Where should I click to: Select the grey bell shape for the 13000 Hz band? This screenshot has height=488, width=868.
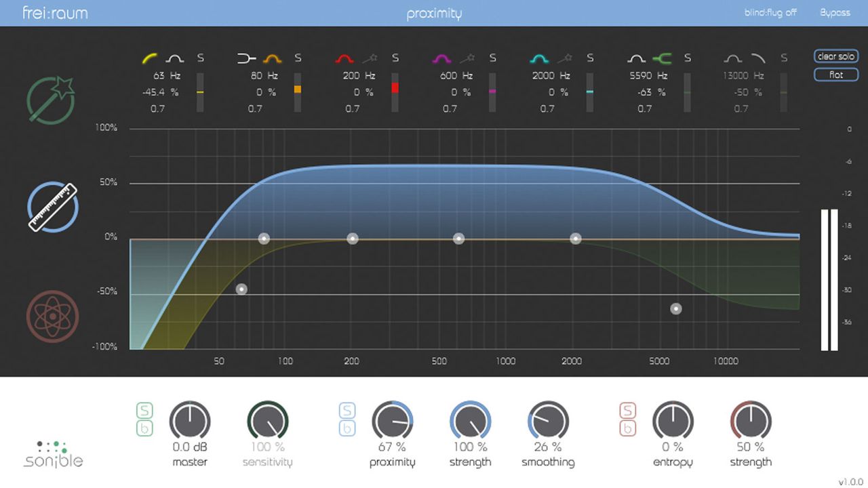733,58
